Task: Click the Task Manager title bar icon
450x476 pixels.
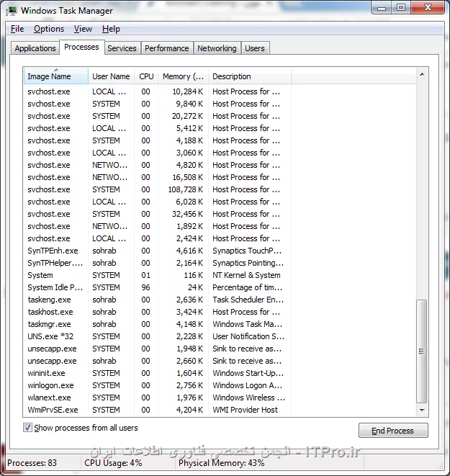Action: coord(12,11)
